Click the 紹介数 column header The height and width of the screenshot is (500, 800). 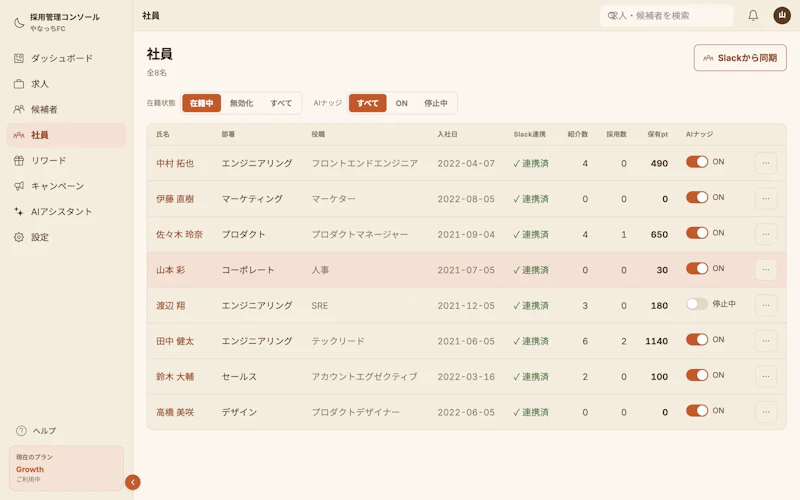coord(578,134)
